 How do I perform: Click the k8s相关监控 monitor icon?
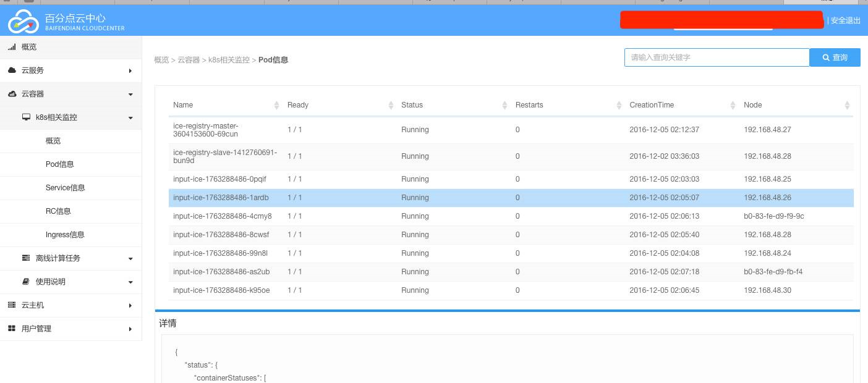(x=26, y=117)
